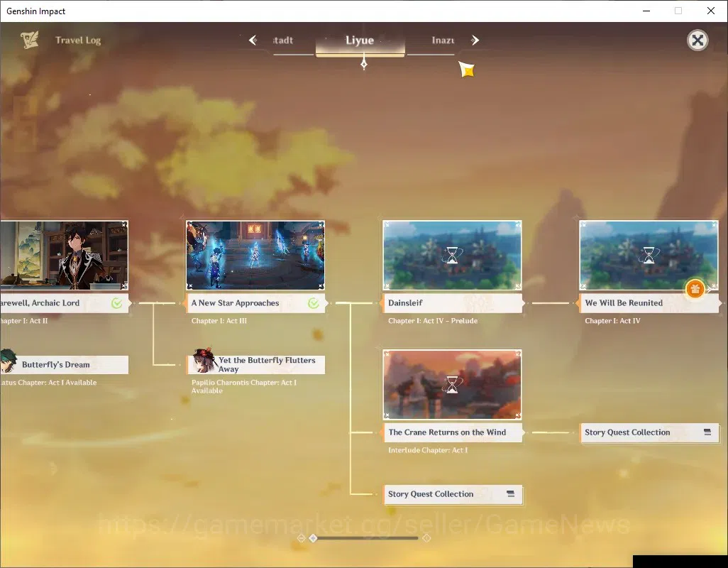Viewport: 728px width, 568px height.
Task: Click the Chapter I: Act IV subtitle
Action: coord(612,321)
